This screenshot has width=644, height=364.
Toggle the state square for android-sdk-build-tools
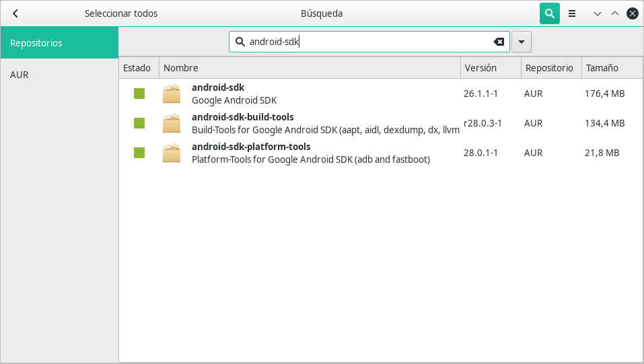tap(139, 123)
